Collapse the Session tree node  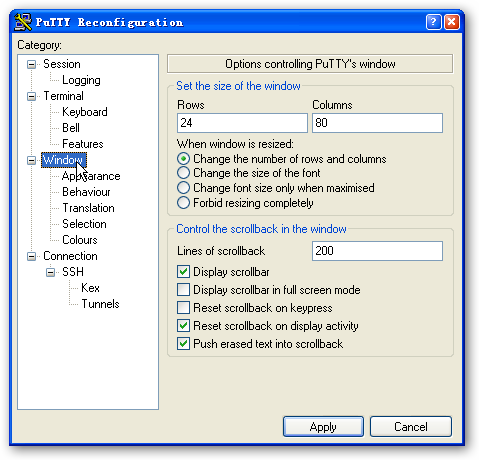click(x=31, y=64)
